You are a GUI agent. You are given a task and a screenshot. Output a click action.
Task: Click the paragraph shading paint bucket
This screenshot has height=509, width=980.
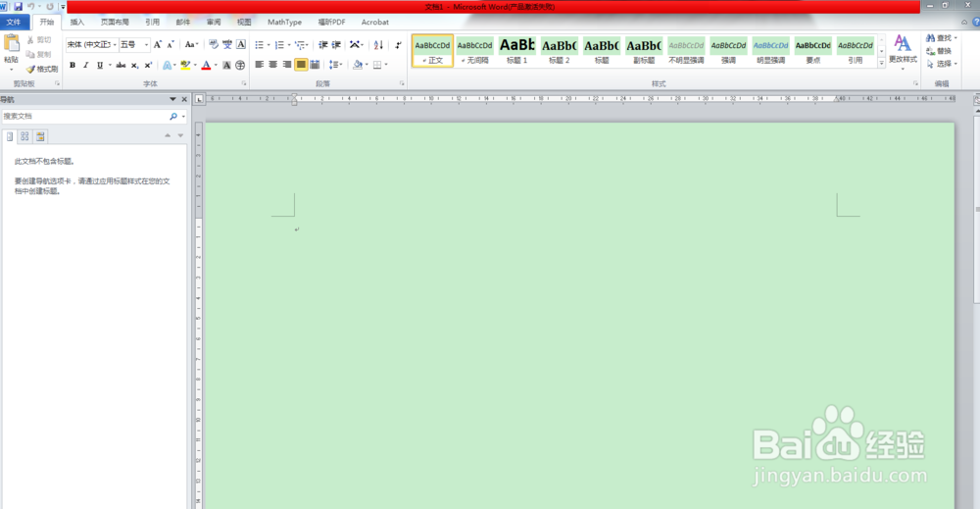click(358, 65)
